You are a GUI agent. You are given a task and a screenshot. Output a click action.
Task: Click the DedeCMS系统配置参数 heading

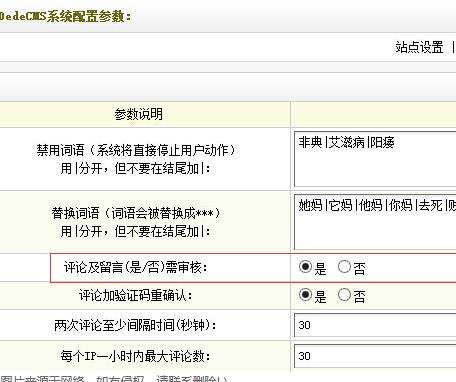point(65,16)
